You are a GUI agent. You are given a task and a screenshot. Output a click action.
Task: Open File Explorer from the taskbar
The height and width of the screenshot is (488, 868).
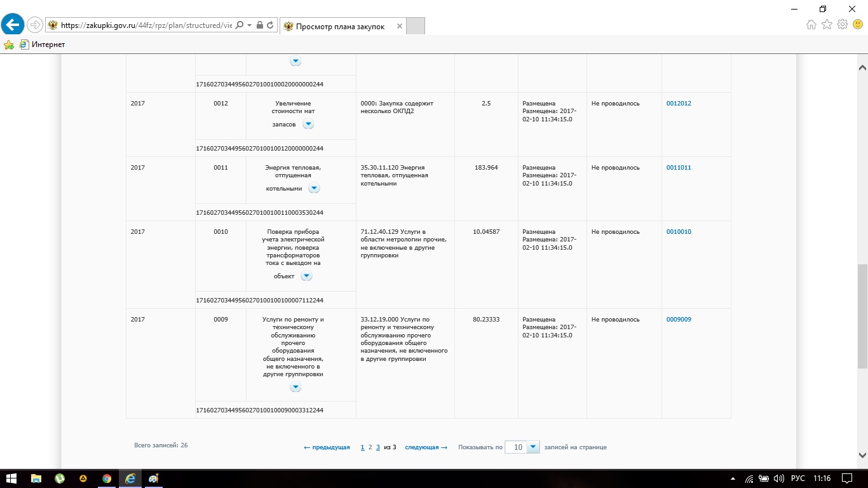pyautogui.click(x=36, y=478)
